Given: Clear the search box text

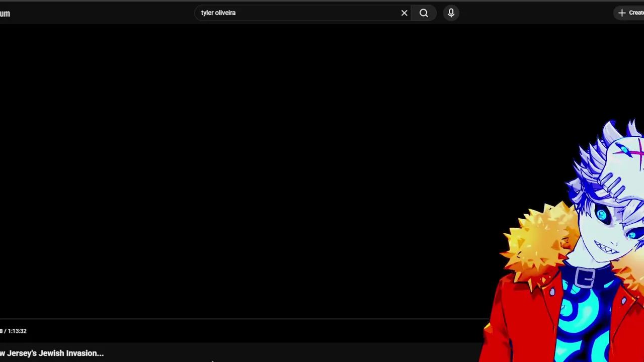Looking at the screenshot, I should (x=404, y=13).
